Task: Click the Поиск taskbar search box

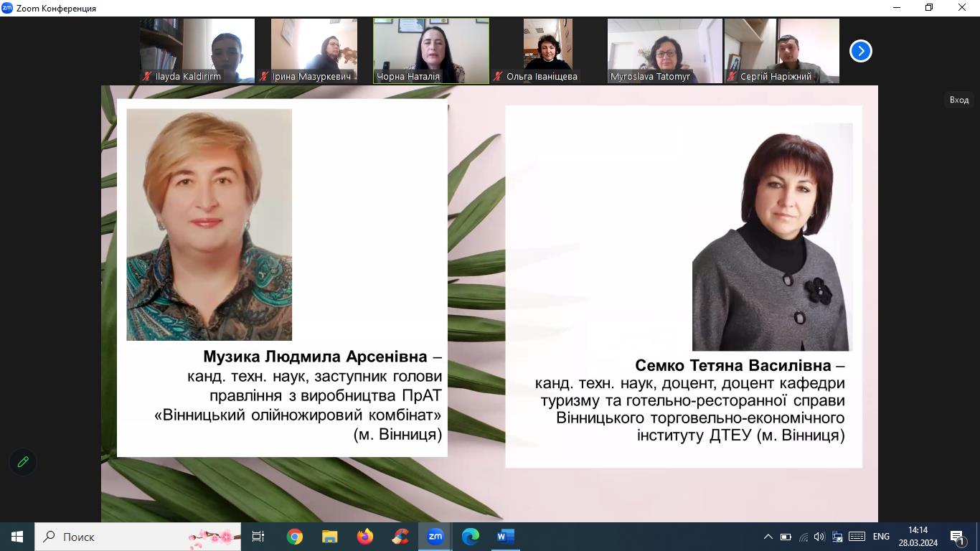Action: 115,537
